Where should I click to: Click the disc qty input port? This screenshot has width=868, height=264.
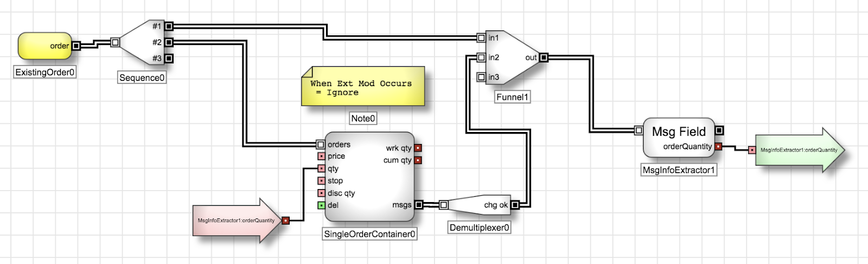tap(321, 193)
